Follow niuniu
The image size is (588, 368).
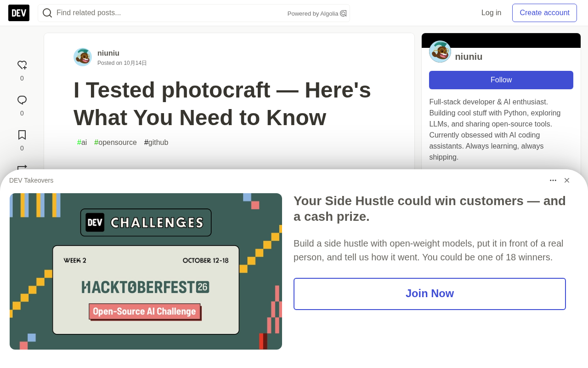point(501,80)
